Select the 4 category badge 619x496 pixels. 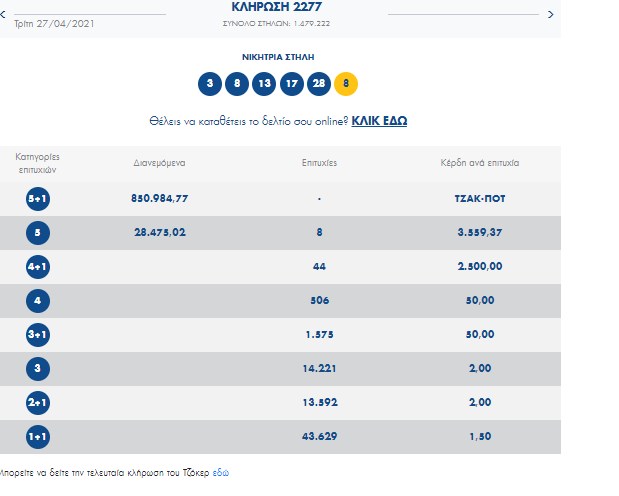click(39, 301)
